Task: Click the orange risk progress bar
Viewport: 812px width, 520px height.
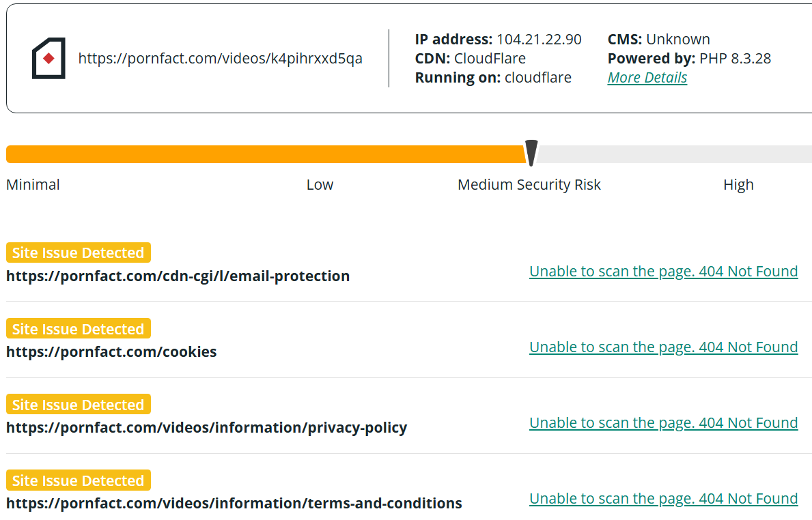Action: [266, 154]
